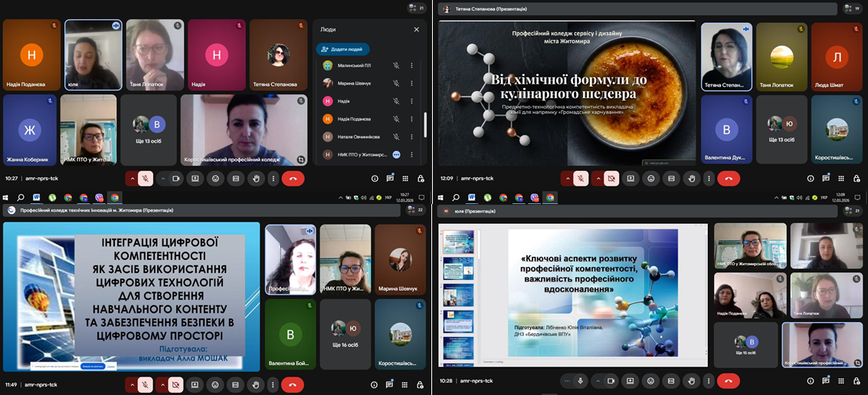The height and width of the screenshot is (395, 868).
Task: Click the Додати людей button
Action: click(343, 49)
